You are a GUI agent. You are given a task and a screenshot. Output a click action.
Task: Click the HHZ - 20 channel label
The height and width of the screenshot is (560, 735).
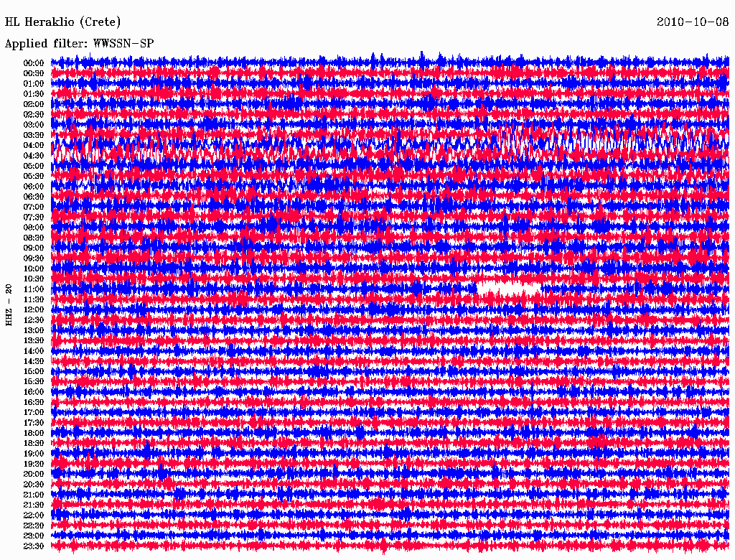tap(9, 305)
